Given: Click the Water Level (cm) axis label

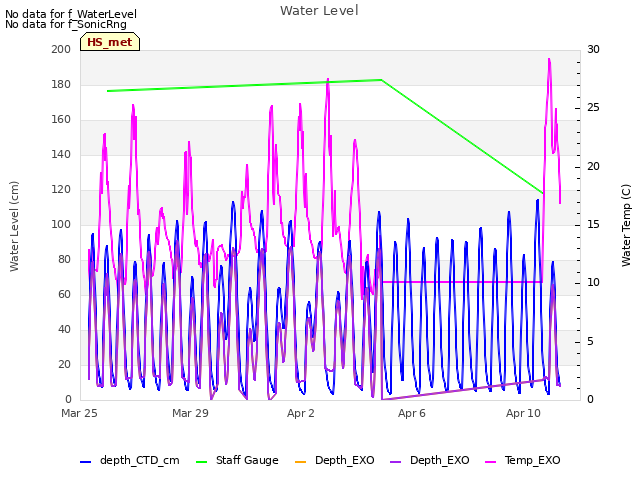Looking at the screenshot, I should pos(14,227).
